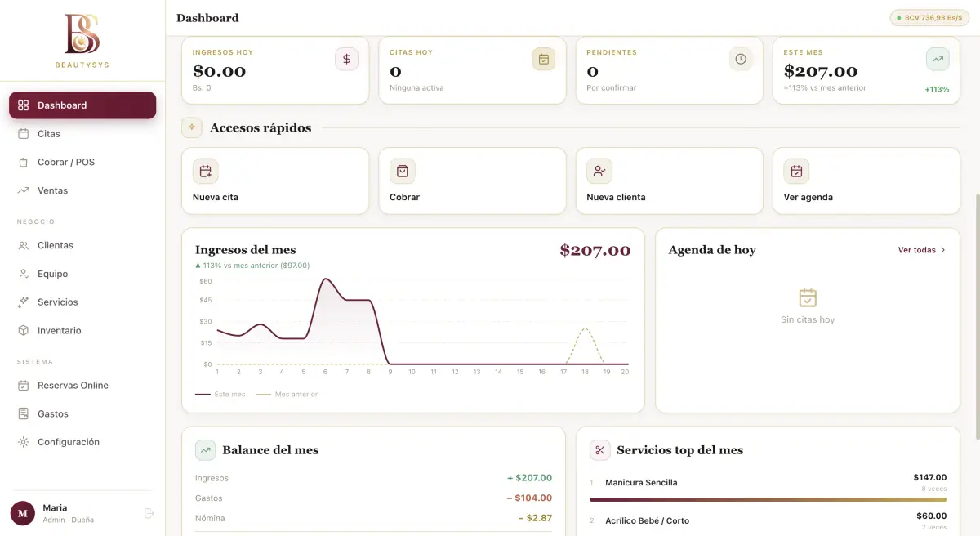Click the Pendientes Por confirmar card

click(670, 70)
